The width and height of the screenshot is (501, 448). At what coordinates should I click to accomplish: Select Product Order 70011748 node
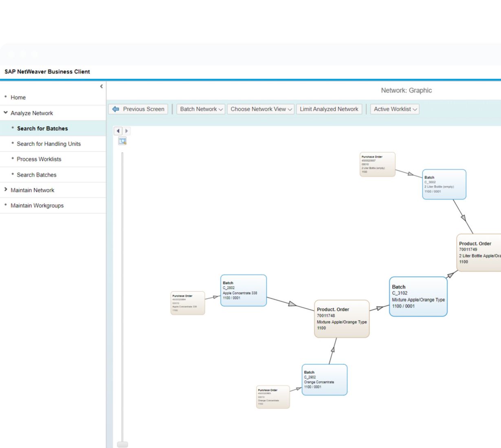pos(342,319)
